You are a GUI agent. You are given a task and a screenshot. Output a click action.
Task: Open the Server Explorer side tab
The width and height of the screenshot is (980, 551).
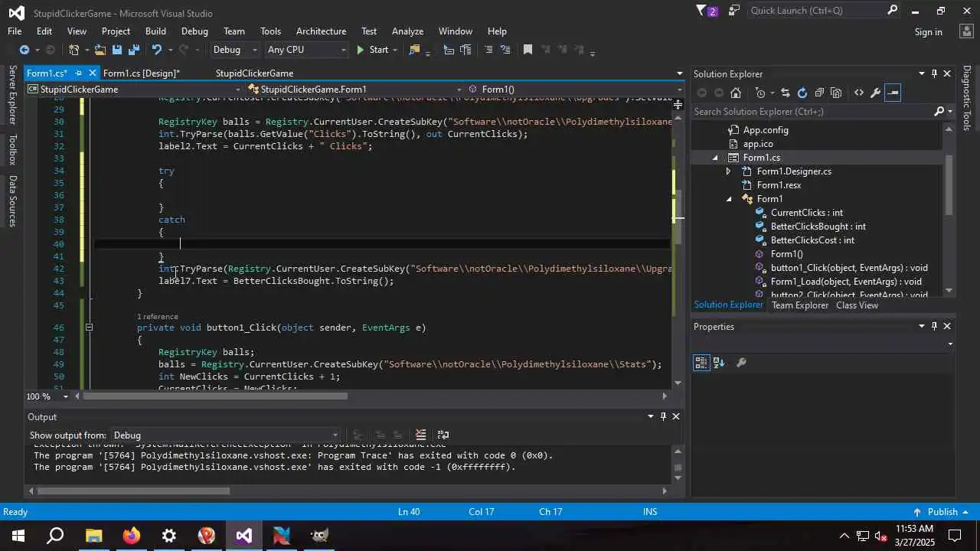pyautogui.click(x=12, y=95)
